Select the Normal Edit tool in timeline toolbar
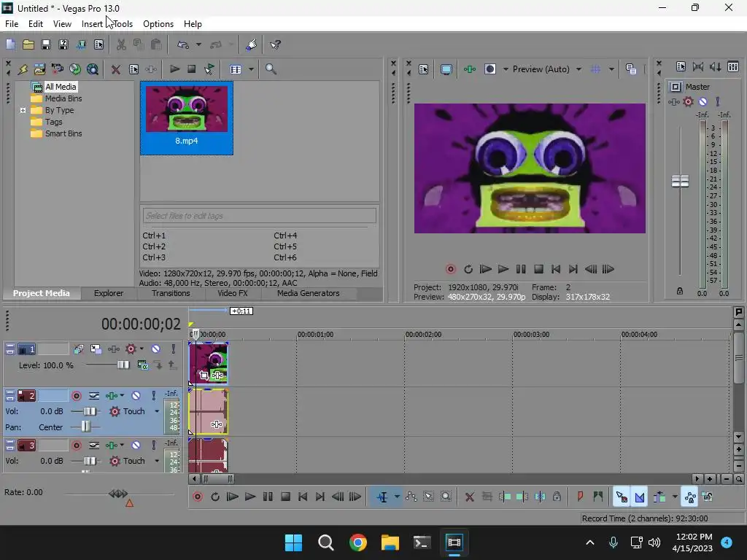747x560 pixels. [x=382, y=497]
